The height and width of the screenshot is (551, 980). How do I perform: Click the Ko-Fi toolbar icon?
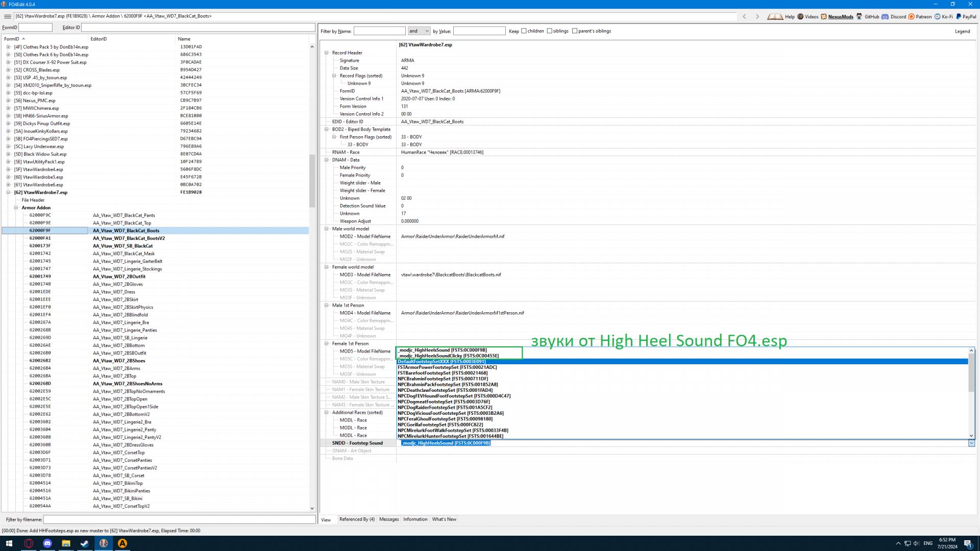pos(938,16)
